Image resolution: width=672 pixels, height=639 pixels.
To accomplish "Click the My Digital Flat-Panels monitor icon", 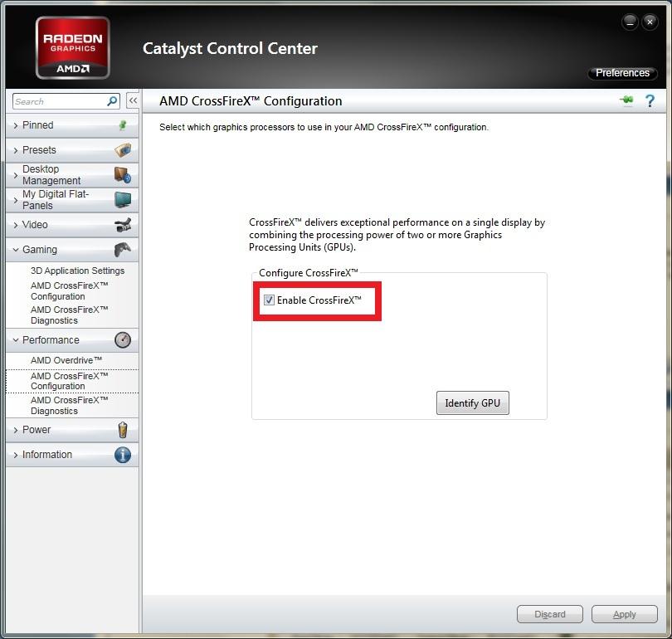I will pyautogui.click(x=123, y=200).
